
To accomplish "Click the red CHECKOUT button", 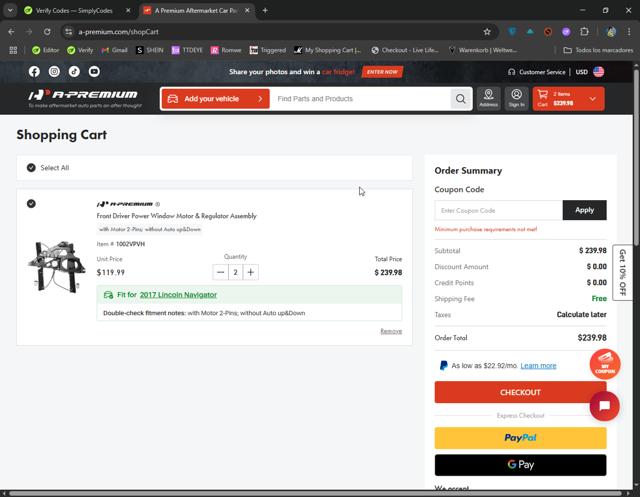I will click(x=520, y=392).
